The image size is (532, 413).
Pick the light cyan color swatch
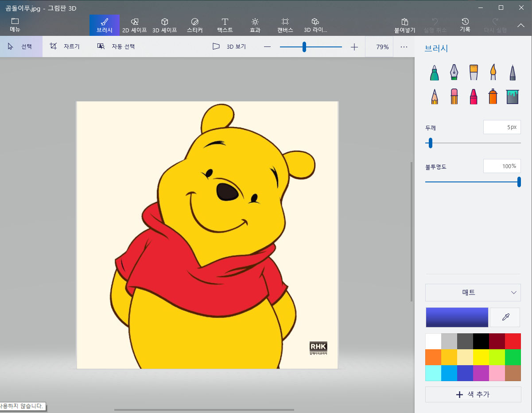coord(433,374)
